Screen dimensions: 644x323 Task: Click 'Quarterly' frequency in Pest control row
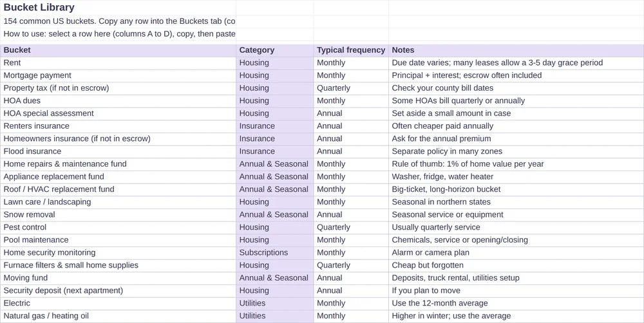coord(351,227)
